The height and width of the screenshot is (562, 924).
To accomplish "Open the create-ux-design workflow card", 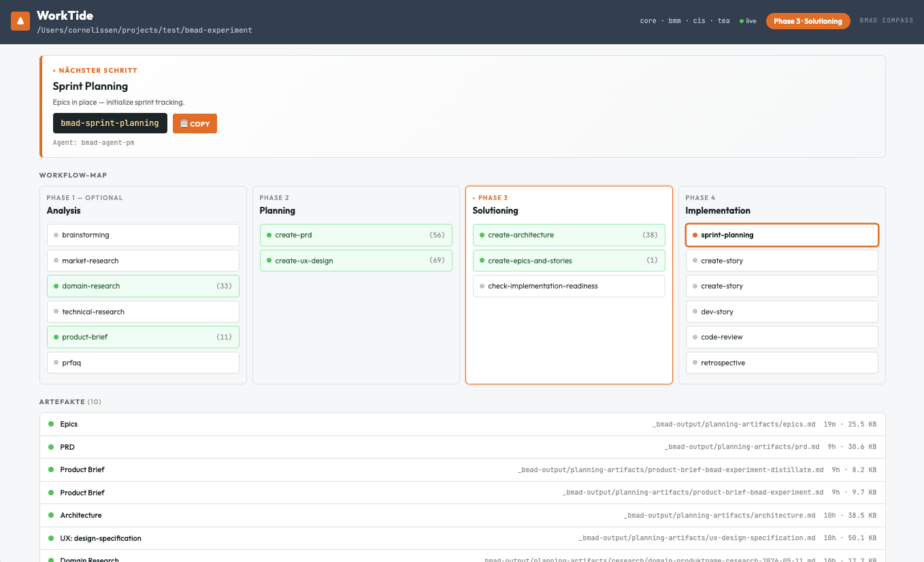I will tap(356, 261).
